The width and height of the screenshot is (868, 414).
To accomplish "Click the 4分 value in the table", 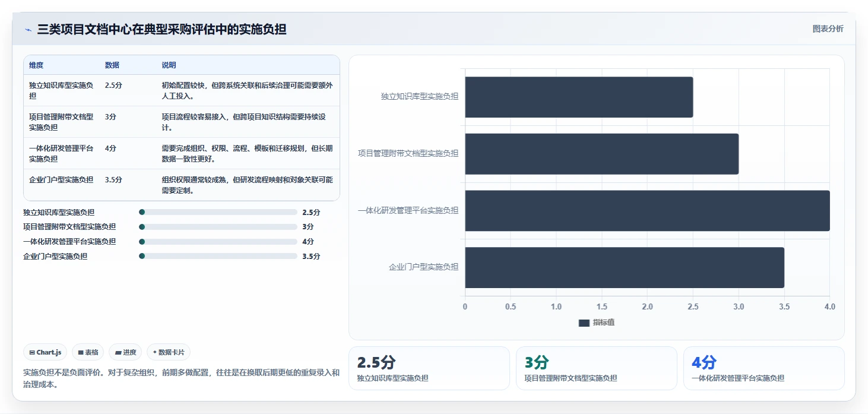I will pos(110,148).
